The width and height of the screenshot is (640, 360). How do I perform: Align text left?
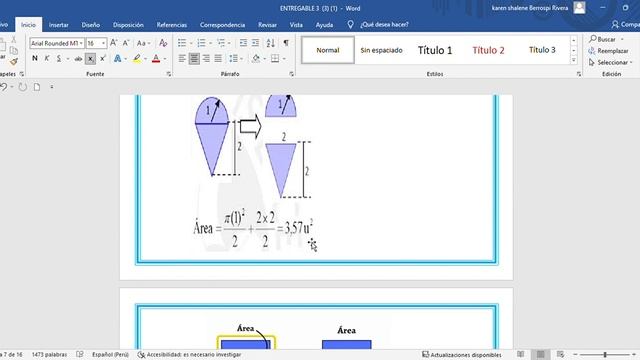click(x=182, y=59)
